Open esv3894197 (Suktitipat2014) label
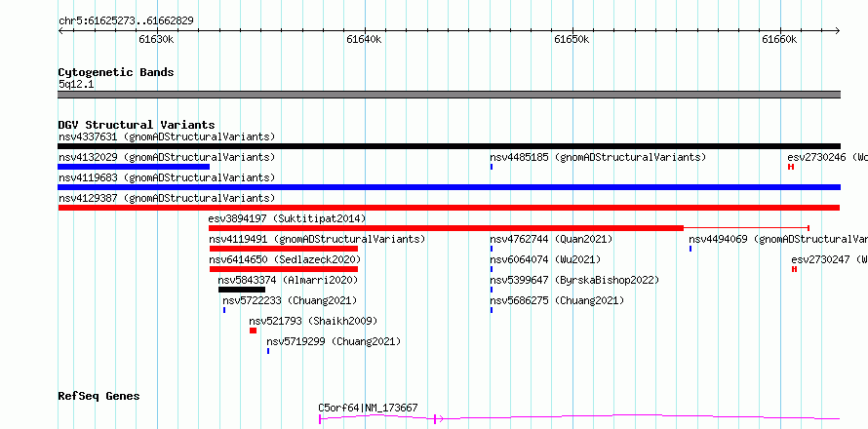Image resolution: width=868 pixels, height=429 pixels. (288, 218)
